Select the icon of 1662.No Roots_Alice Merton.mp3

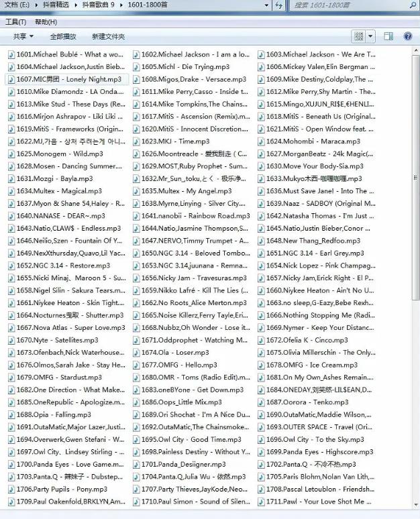click(136, 303)
